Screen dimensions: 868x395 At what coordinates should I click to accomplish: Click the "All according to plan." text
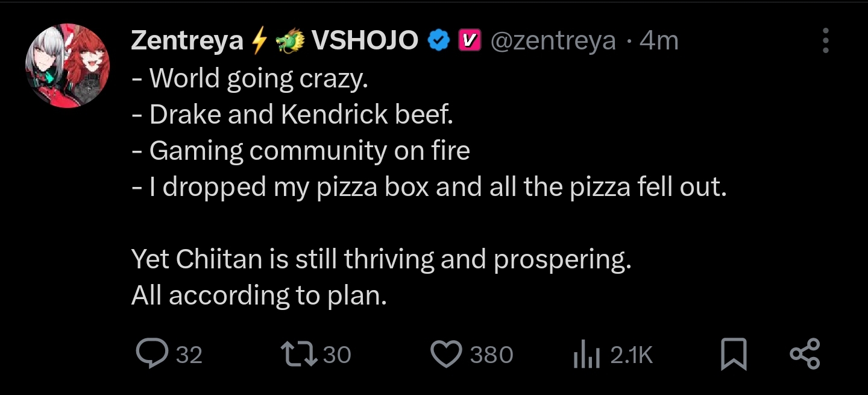click(x=259, y=295)
